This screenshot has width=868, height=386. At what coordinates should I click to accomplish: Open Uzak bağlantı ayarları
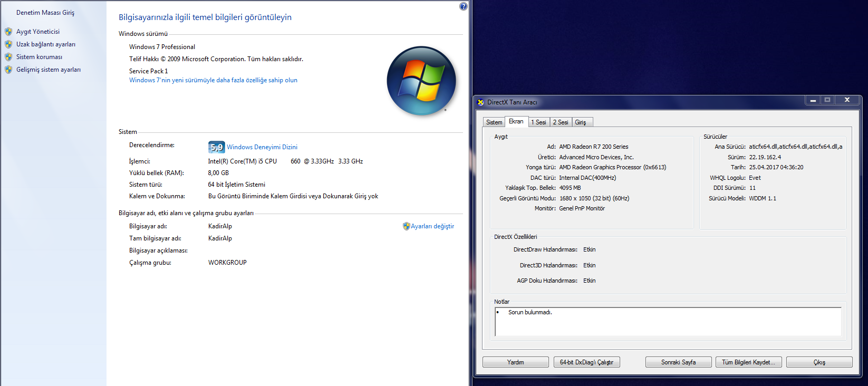pyautogui.click(x=46, y=44)
